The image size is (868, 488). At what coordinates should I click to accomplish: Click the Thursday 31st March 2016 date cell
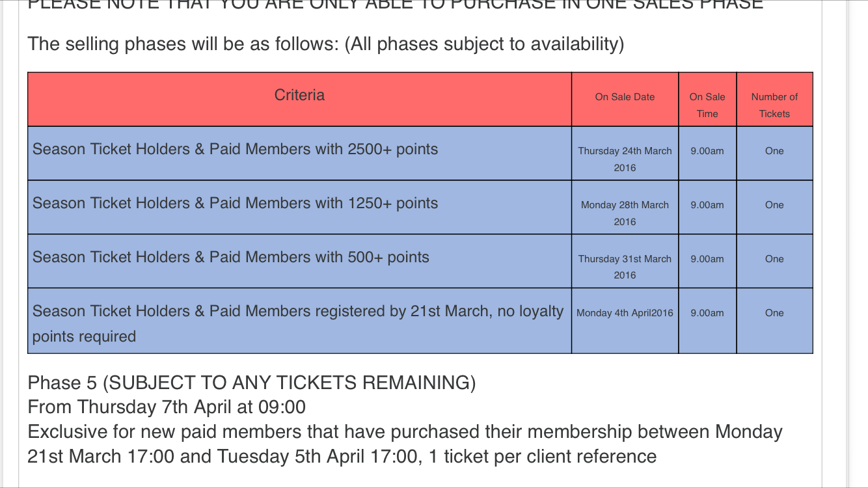(625, 267)
